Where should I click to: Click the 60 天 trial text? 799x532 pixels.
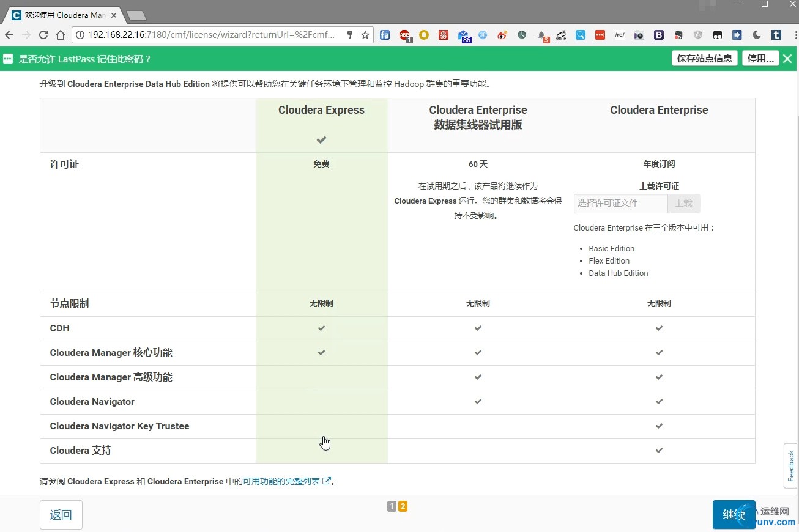coord(478,164)
